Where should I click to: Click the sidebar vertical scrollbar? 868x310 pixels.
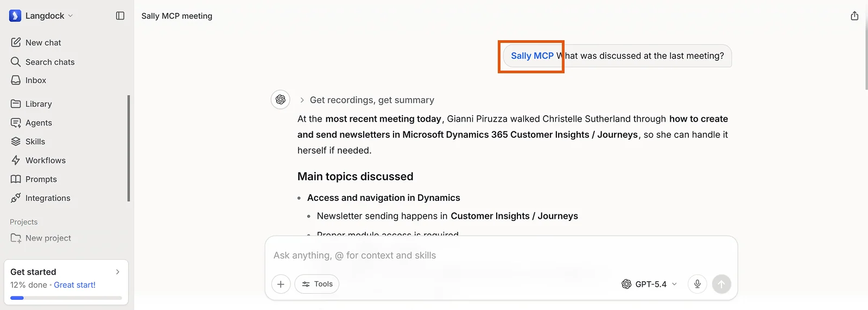(129, 148)
